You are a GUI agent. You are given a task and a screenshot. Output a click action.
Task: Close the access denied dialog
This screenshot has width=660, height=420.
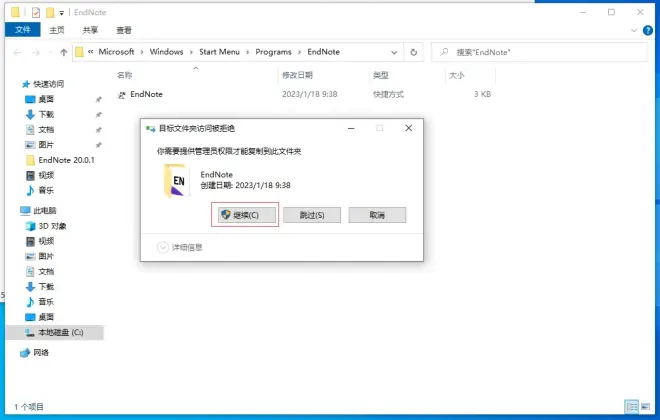(408, 128)
